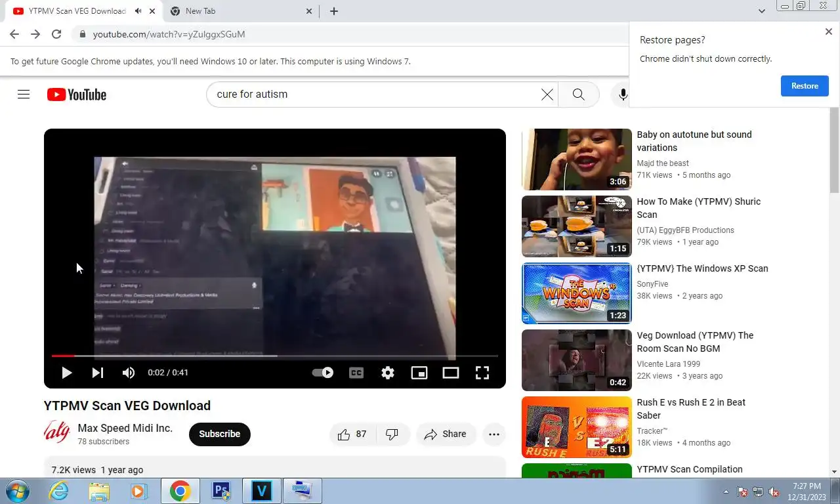The image size is (840, 504).
Task: Click (UTA) EggyBFB Productions channel name
Action: tap(686, 230)
